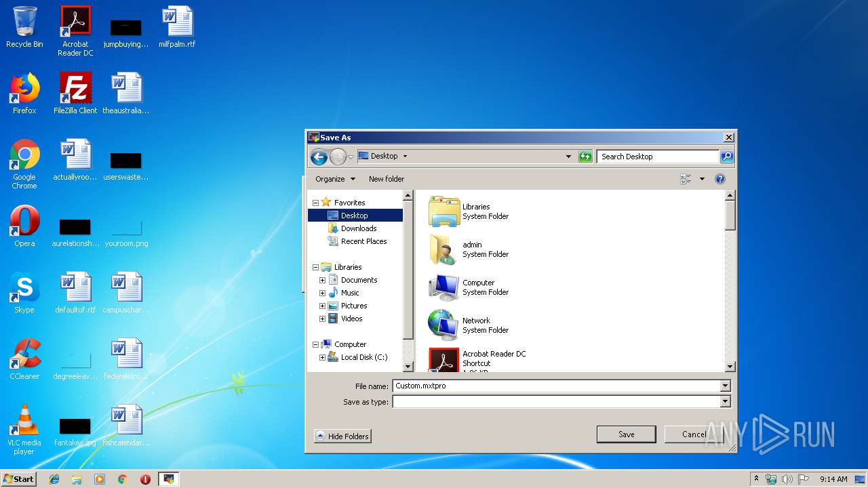The height and width of the screenshot is (488, 868).
Task: Select degreeleav file on desktop
Action: click(x=75, y=365)
